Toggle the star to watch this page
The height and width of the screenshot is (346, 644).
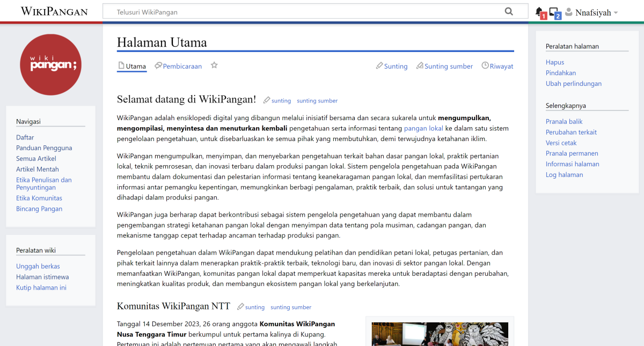(214, 65)
